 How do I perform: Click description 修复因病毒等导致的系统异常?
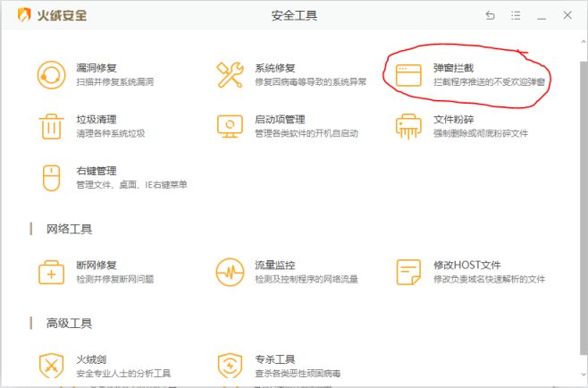(310, 82)
